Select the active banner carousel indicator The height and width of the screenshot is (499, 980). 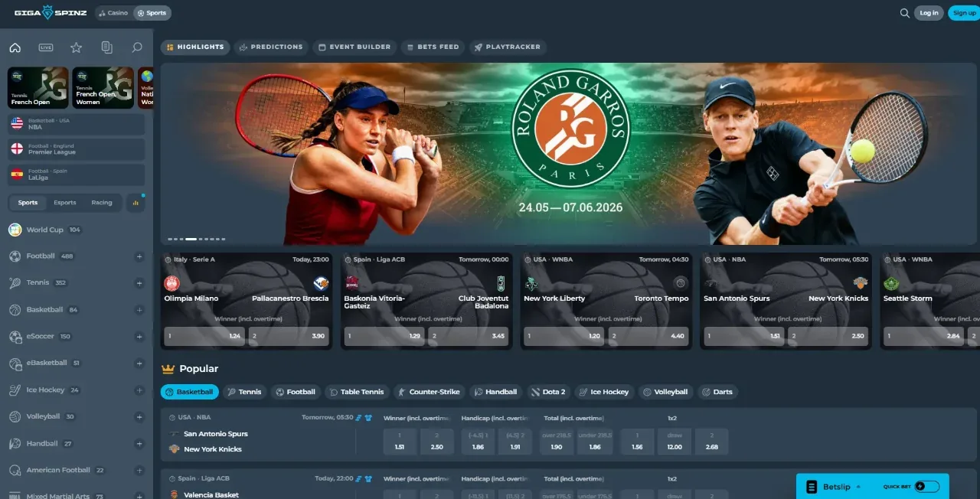coord(191,240)
